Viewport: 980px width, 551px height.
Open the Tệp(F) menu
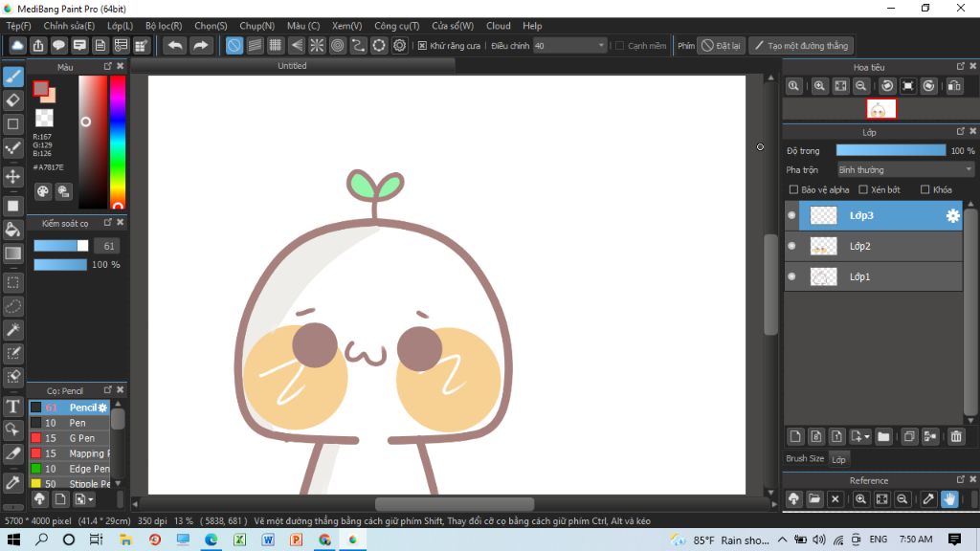pyautogui.click(x=19, y=26)
